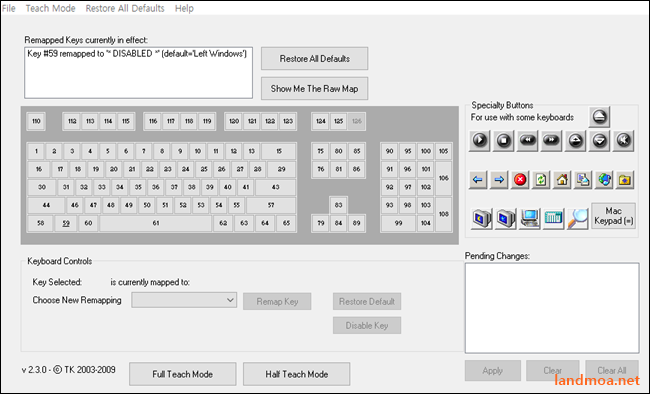Click the Half Teach Mode button
The width and height of the screenshot is (650, 394).
(x=296, y=374)
